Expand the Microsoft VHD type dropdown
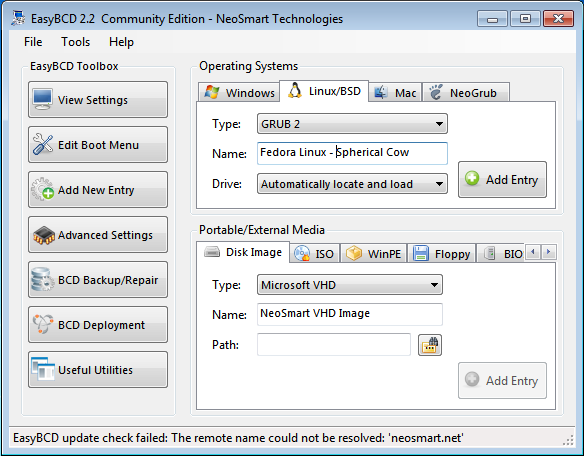The width and height of the screenshot is (584, 456). 350,285
